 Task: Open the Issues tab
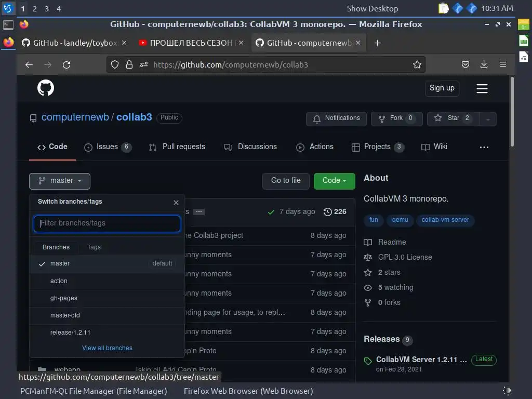click(108, 147)
